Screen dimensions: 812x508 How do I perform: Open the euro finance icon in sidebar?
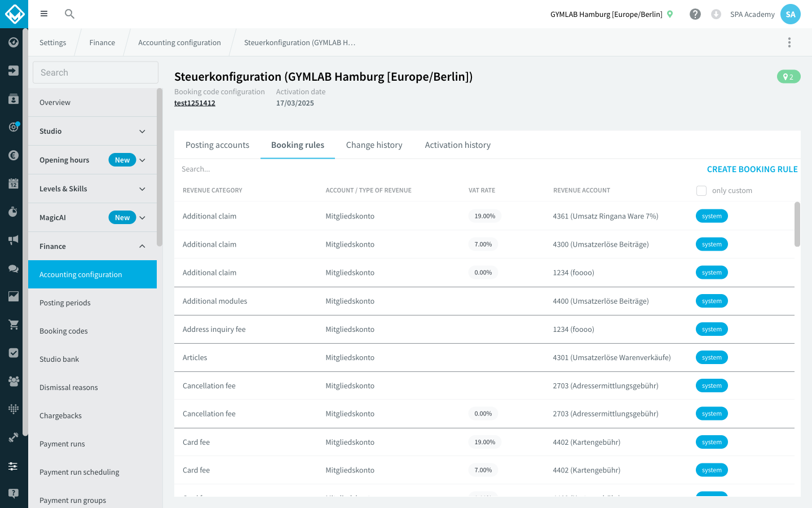pyautogui.click(x=14, y=155)
